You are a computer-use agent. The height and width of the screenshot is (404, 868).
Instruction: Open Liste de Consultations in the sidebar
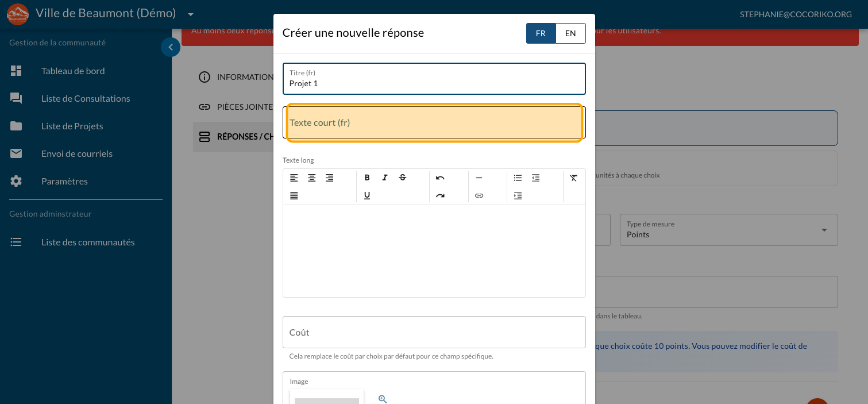point(86,98)
